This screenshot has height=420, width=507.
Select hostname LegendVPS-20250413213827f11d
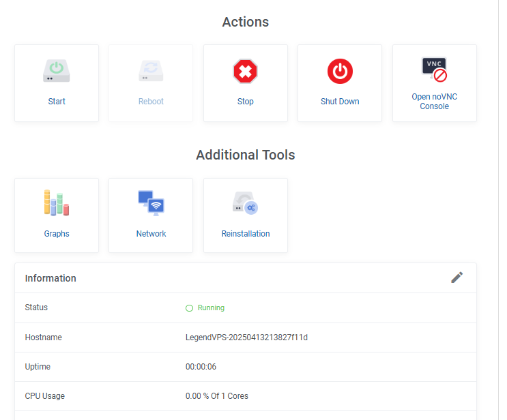(x=246, y=337)
